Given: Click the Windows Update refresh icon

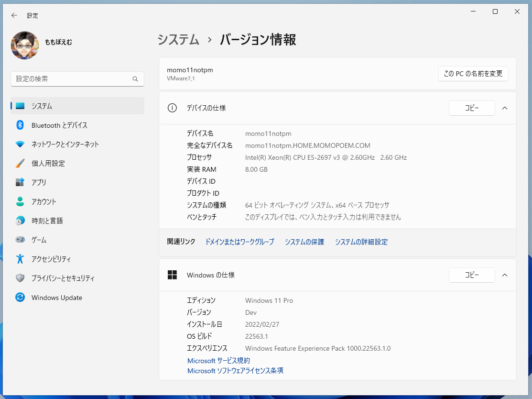Looking at the screenshot, I should 20,298.
